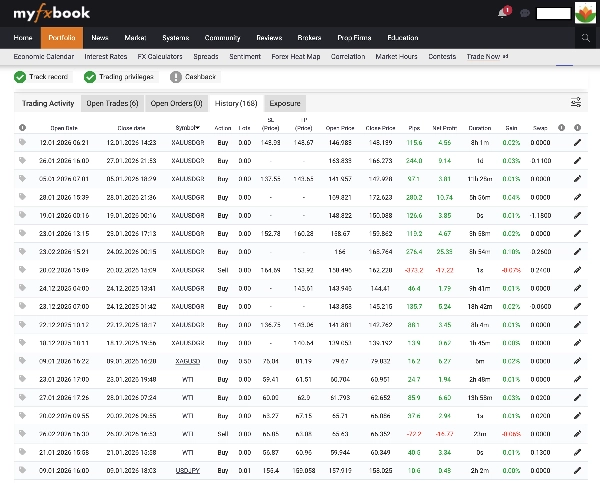Sort by the Symbol column dropdown arrow
The height and width of the screenshot is (483, 600).
point(198,127)
